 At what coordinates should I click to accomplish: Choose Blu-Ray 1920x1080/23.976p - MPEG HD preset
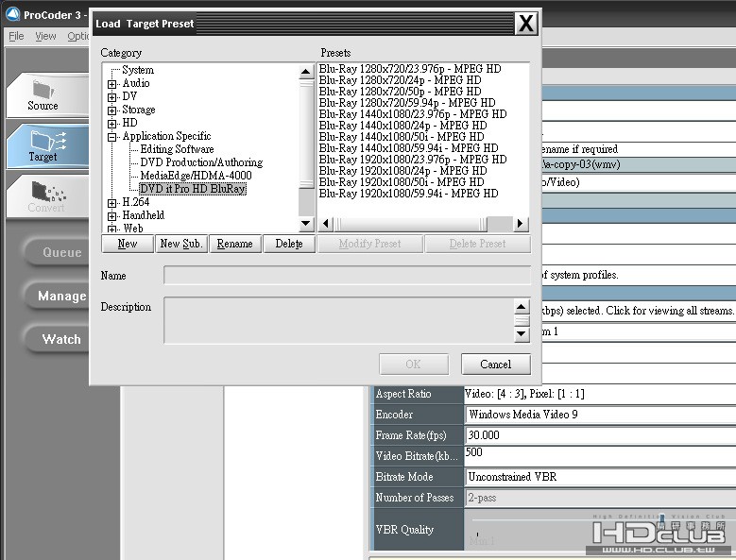pyautogui.click(x=413, y=160)
